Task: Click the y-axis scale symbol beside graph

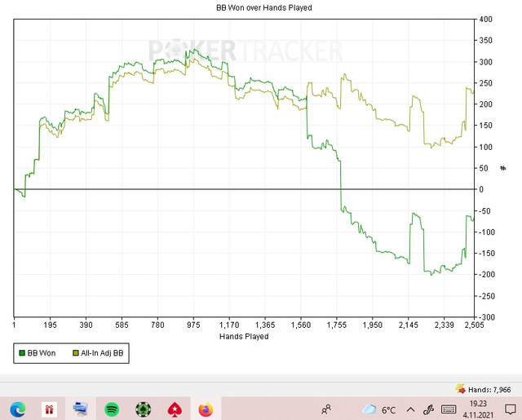Action: 503,168
